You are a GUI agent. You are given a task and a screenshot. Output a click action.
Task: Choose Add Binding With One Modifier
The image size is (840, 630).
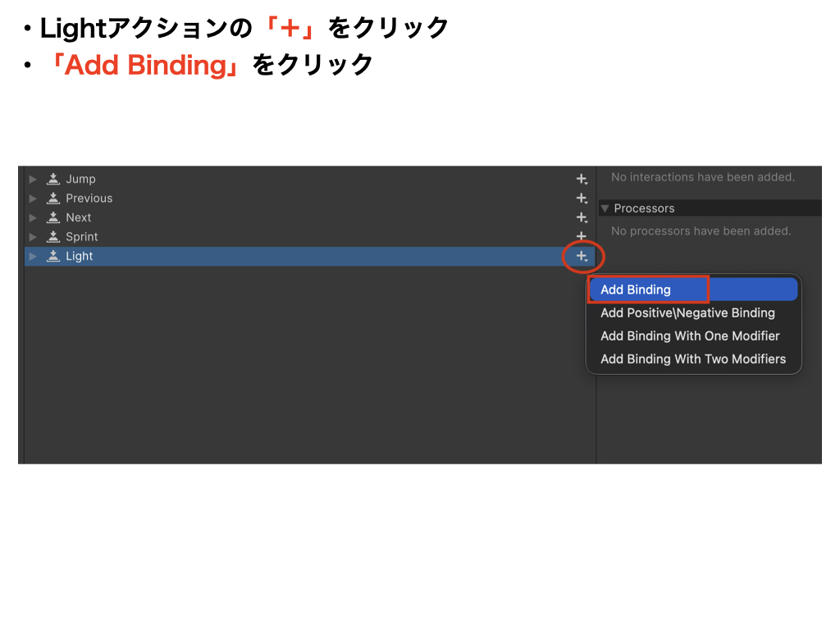pos(690,336)
